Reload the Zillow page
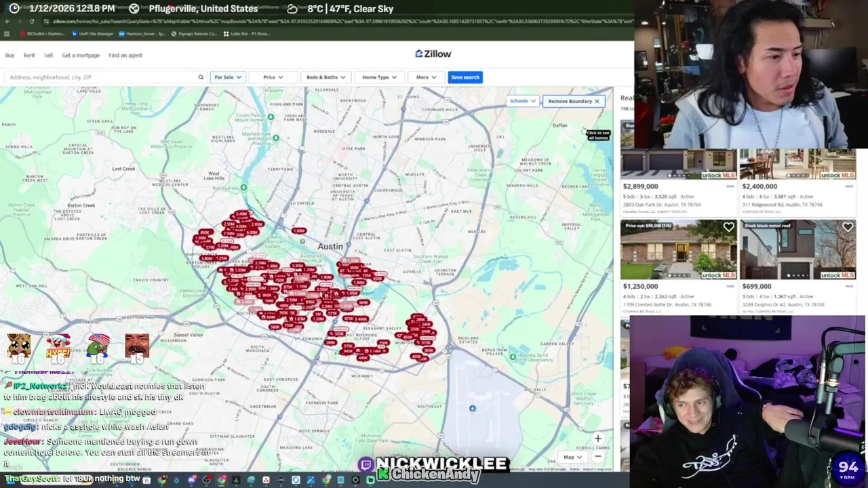The height and width of the screenshot is (488, 868). pos(31,21)
